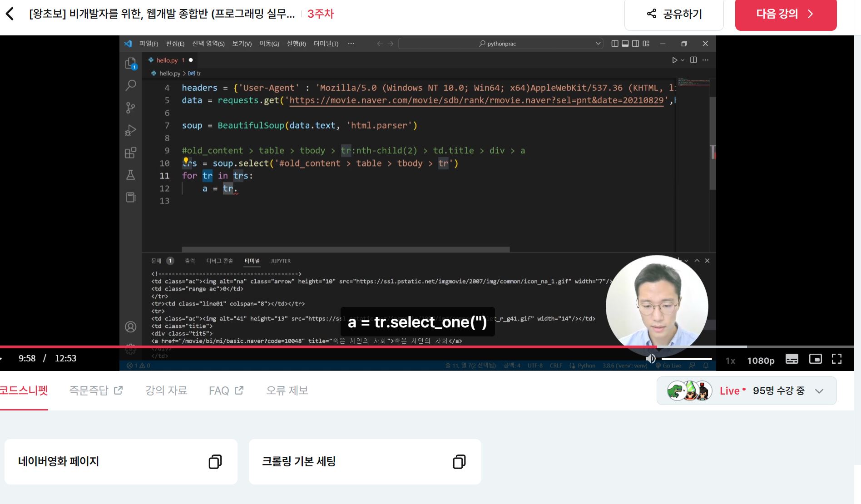
Task: Click the notifications bell in status bar
Action: coord(706,366)
